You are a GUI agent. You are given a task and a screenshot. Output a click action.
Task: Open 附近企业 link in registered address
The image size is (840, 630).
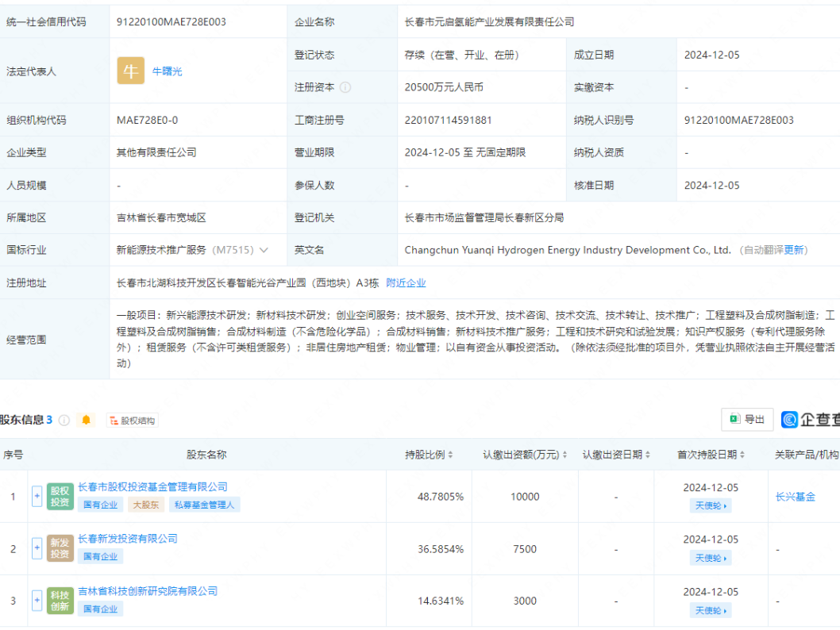[x=406, y=282]
